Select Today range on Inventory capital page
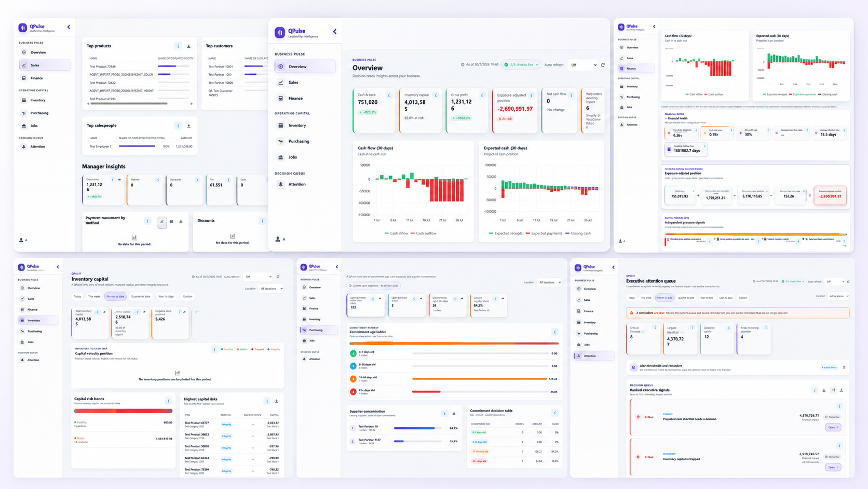Screen dimensions: 868x489 pos(77,297)
